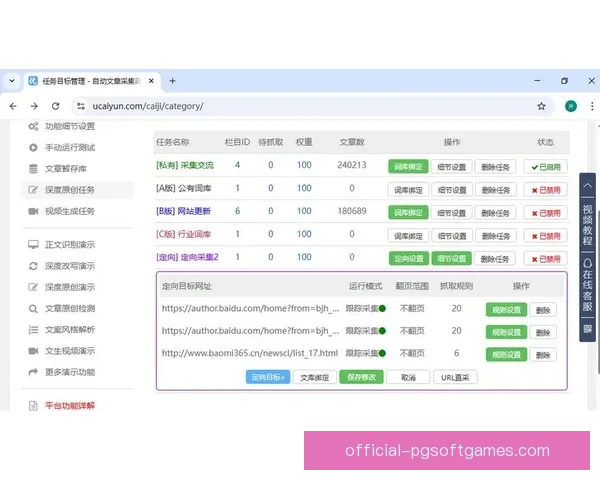Open 视频教程 in floating side panel

[587, 225]
